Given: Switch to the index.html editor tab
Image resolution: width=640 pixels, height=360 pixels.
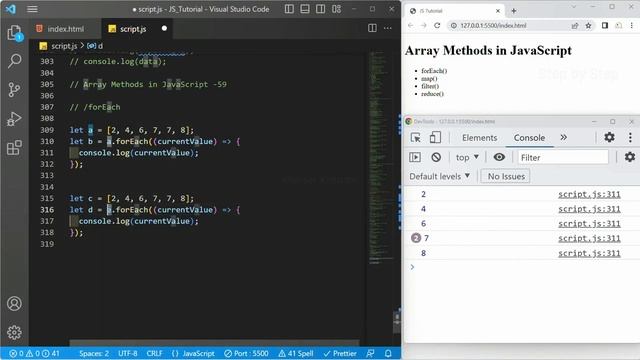Looking at the screenshot, I should click(x=65, y=29).
